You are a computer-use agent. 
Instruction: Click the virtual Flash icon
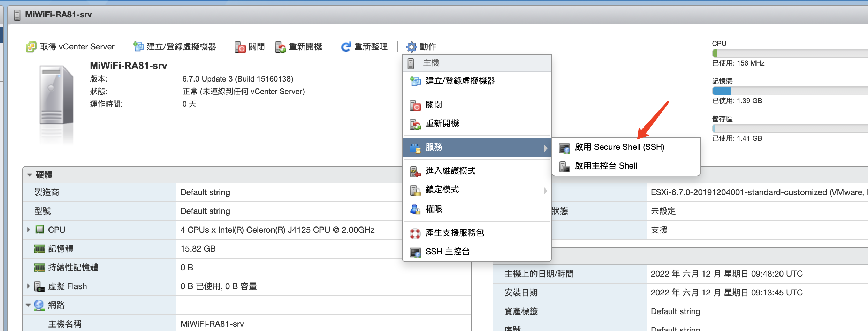pyautogui.click(x=40, y=286)
